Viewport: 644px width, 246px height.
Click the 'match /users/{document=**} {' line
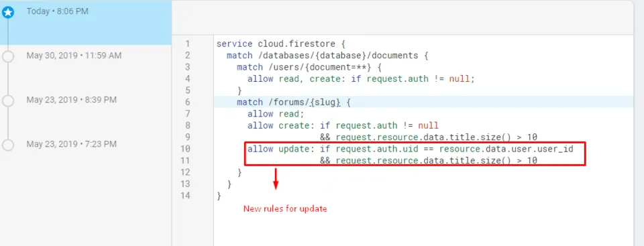(x=309, y=67)
